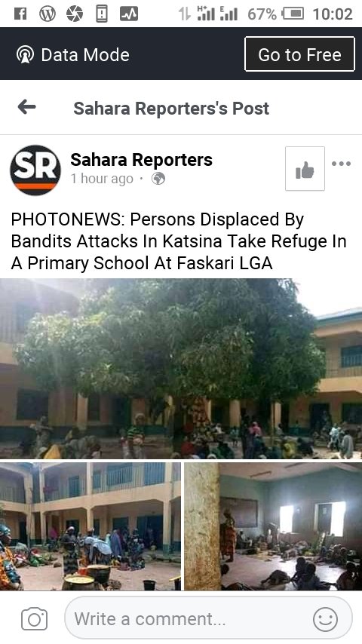Tap the Write a comment field
The width and height of the screenshot is (362, 644).
[x=208, y=618]
